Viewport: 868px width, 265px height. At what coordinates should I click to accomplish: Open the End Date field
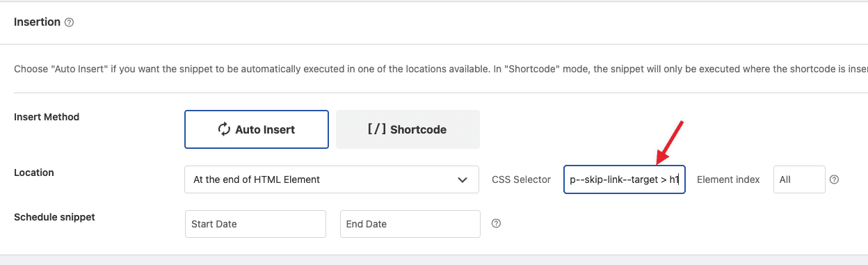pyautogui.click(x=410, y=224)
